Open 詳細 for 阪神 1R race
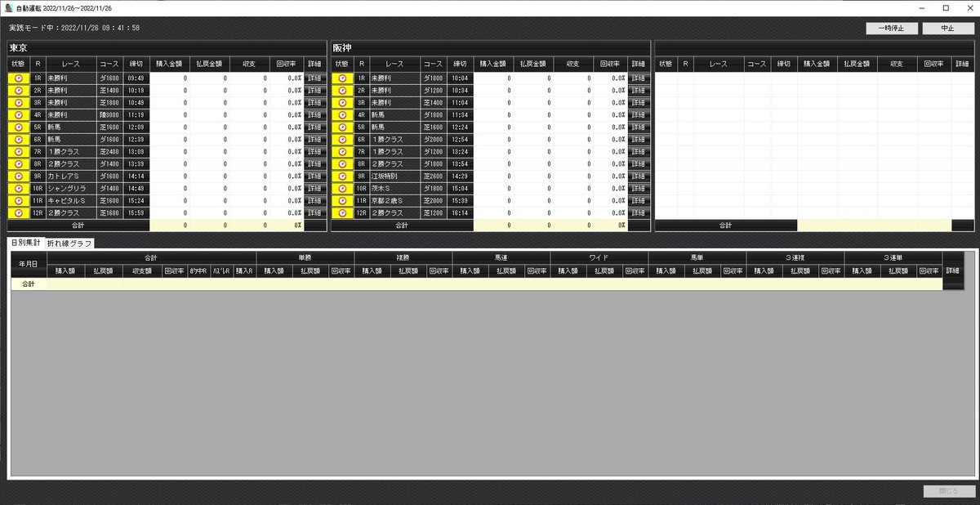 pos(638,78)
